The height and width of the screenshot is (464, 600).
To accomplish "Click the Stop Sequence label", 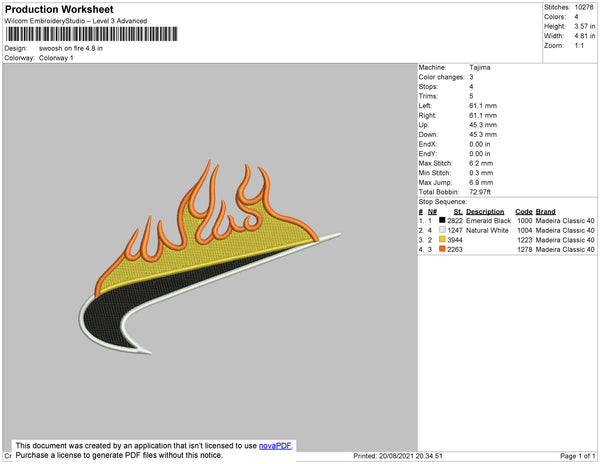I will (442, 202).
